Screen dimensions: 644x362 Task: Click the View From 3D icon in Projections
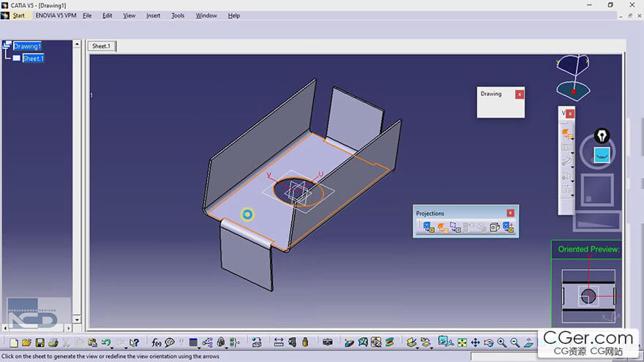[x=455, y=227]
